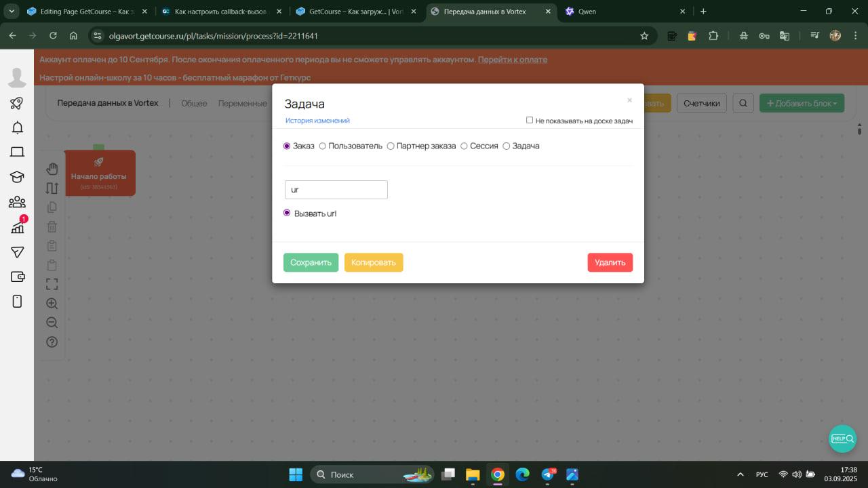
Task: Open the users group icon in sidebar
Action: (17, 202)
